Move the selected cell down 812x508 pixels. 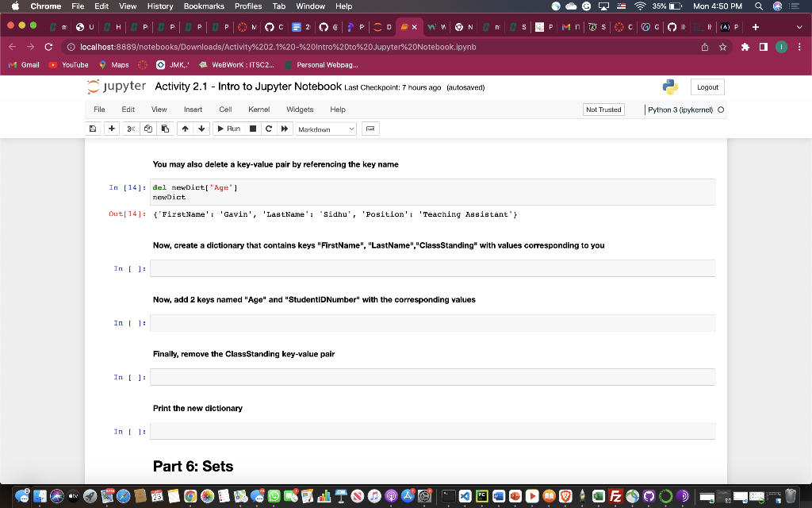coord(201,129)
